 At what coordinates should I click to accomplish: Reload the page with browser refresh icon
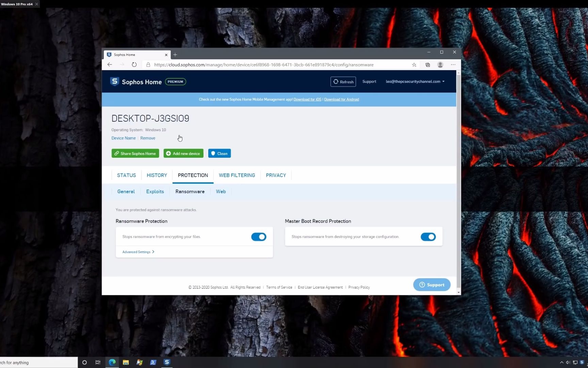tap(134, 64)
